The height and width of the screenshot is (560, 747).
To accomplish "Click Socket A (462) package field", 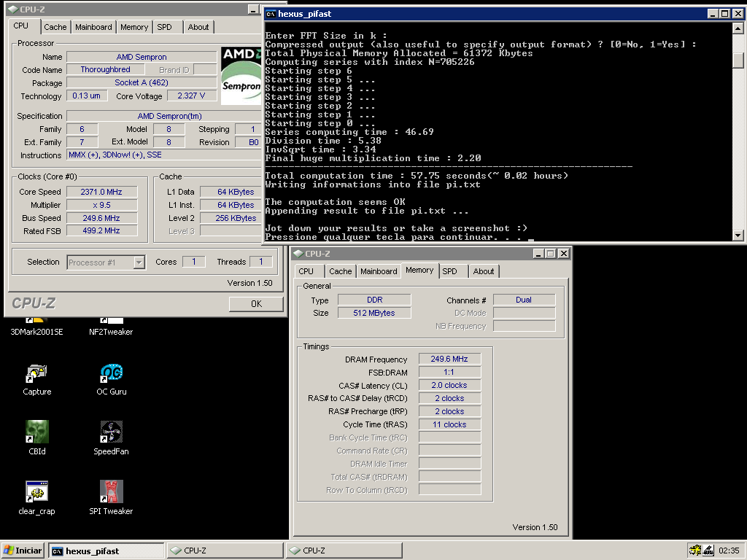I will click(142, 82).
